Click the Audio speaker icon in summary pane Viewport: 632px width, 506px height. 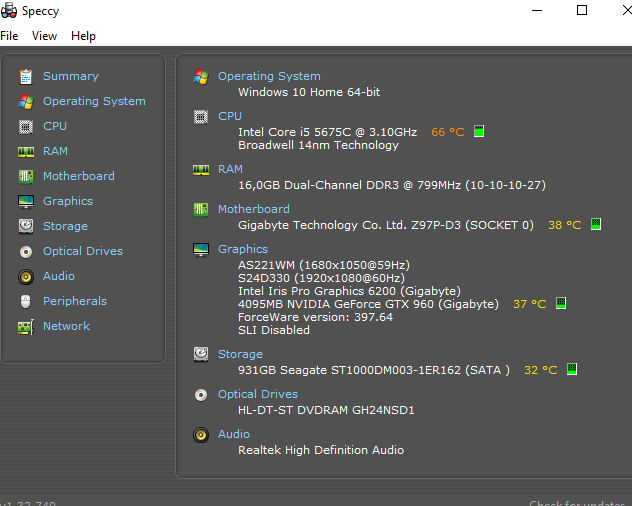click(201, 435)
